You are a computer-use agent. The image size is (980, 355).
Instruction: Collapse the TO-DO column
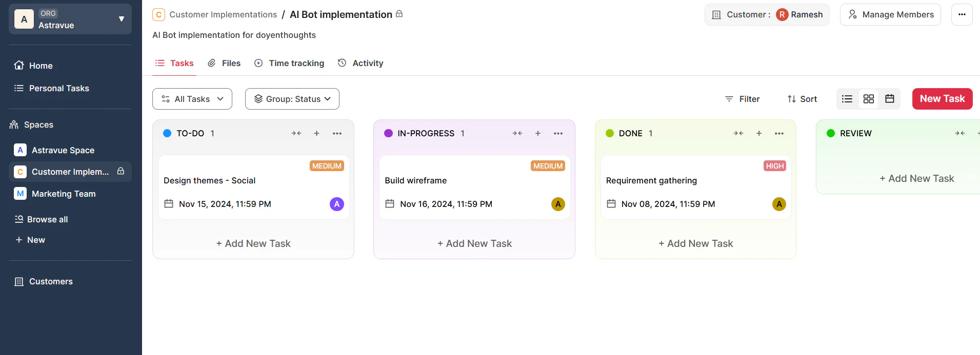(x=296, y=133)
